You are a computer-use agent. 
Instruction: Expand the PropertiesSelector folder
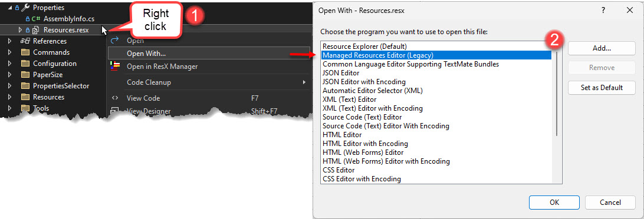(10, 86)
